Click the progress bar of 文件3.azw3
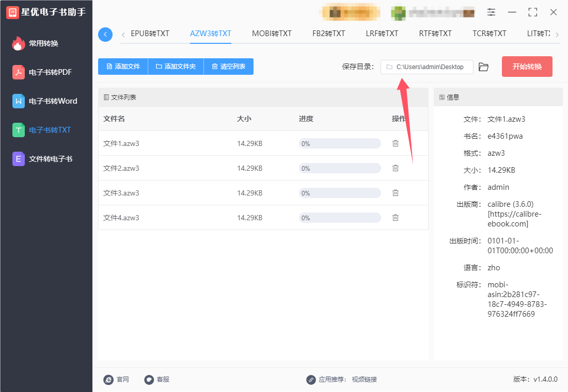 point(340,193)
